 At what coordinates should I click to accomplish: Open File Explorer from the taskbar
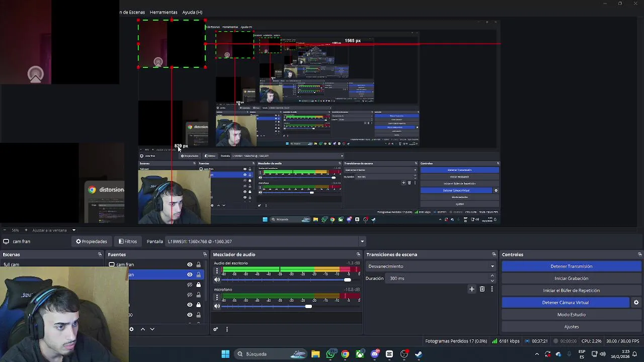coord(315,354)
